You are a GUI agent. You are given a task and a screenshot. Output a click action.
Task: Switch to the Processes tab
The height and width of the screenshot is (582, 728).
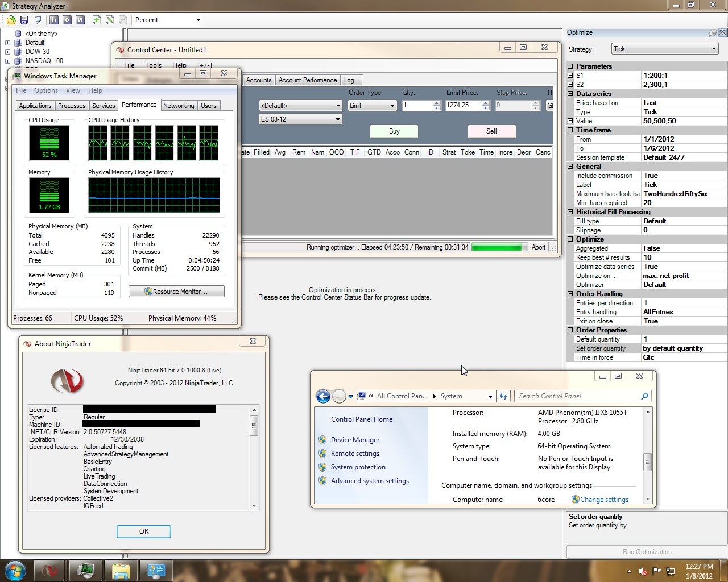tap(72, 106)
